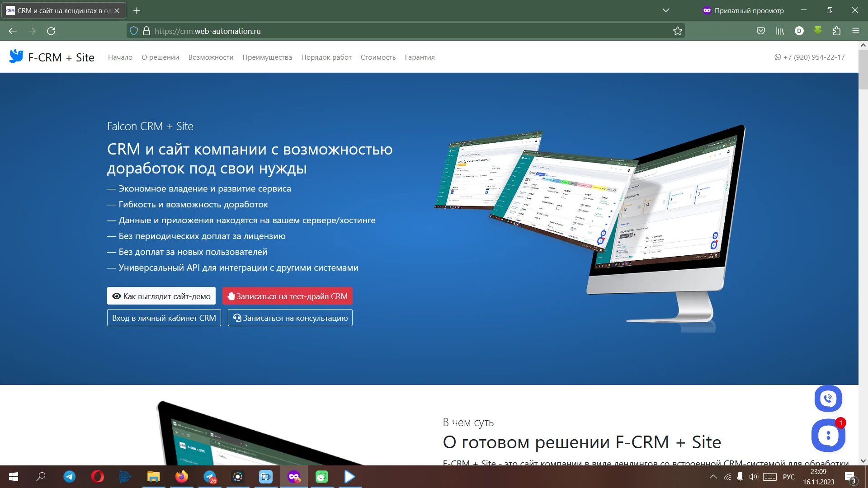Open the Pocket save icon
The height and width of the screenshot is (488, 868).
coord(761,31)
